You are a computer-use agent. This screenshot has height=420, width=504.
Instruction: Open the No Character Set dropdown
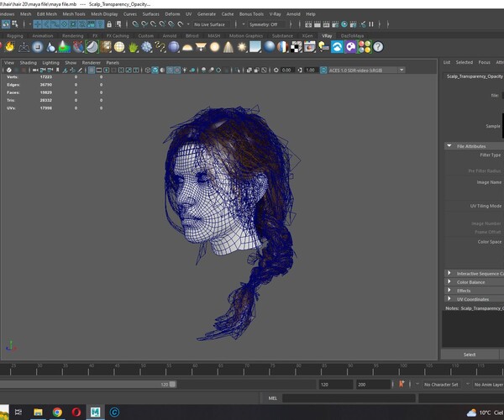441,385
